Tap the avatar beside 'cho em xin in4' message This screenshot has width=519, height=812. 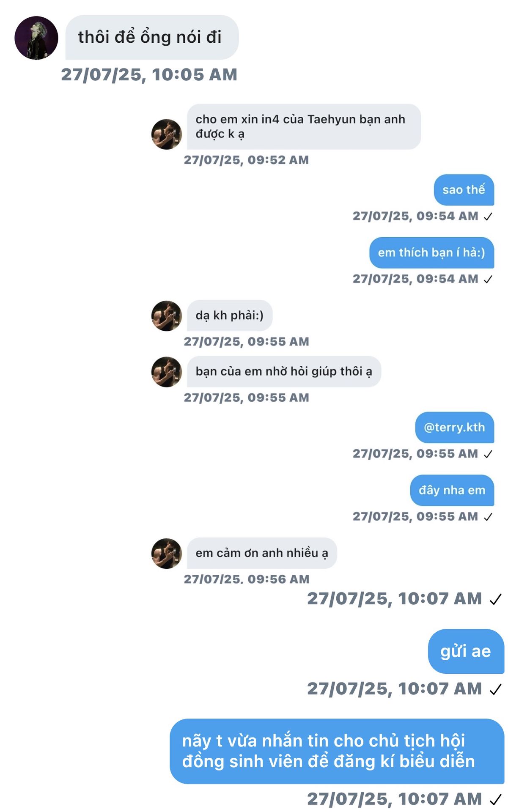(x=167, y=134)
